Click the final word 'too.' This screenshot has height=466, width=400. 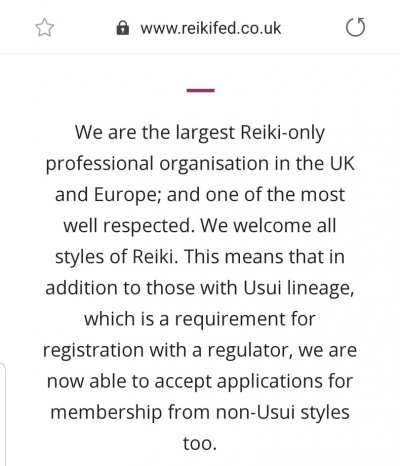tap(200, 444)
